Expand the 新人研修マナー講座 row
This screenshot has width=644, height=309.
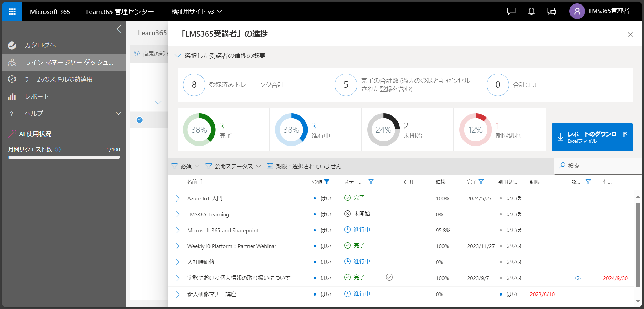[x=178, y=294]
